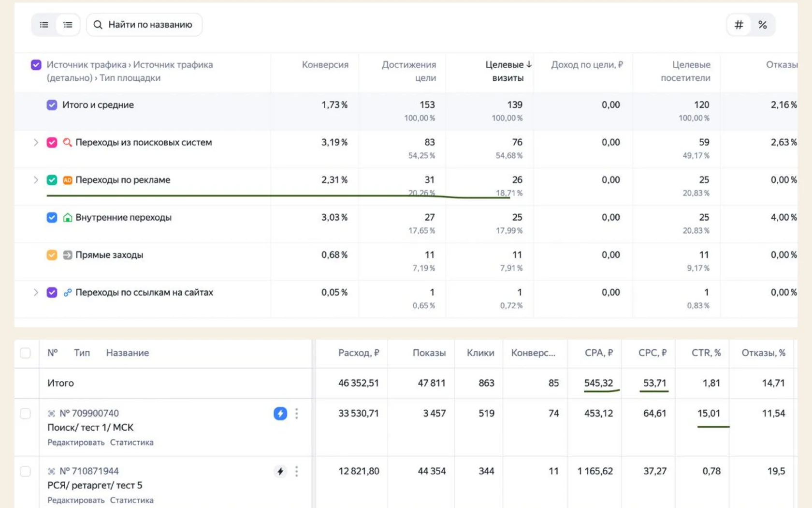Switch to flat list view icon

(44, 25)
